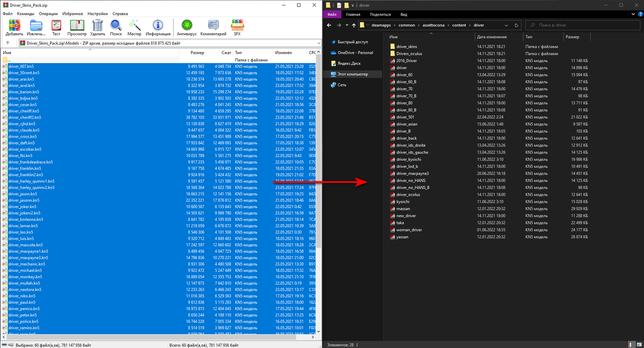
Task: Click the new folder icon in Explorer title bar
Action: [347, 5]
